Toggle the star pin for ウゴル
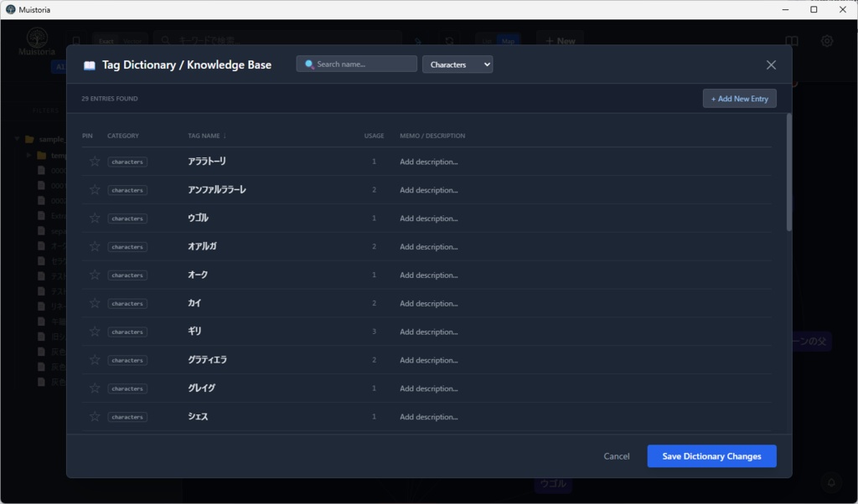The width and height of the screenshot is (858, 504). (x=95, y=219)
